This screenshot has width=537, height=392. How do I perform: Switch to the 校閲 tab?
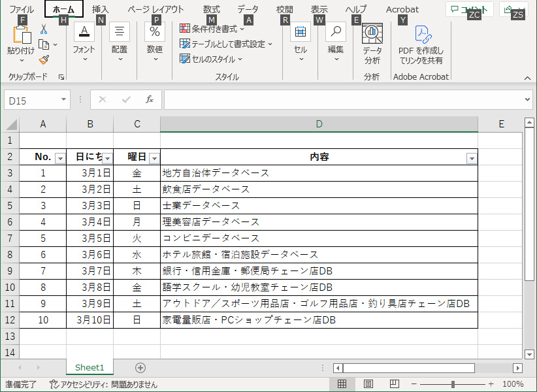(285, 9)
